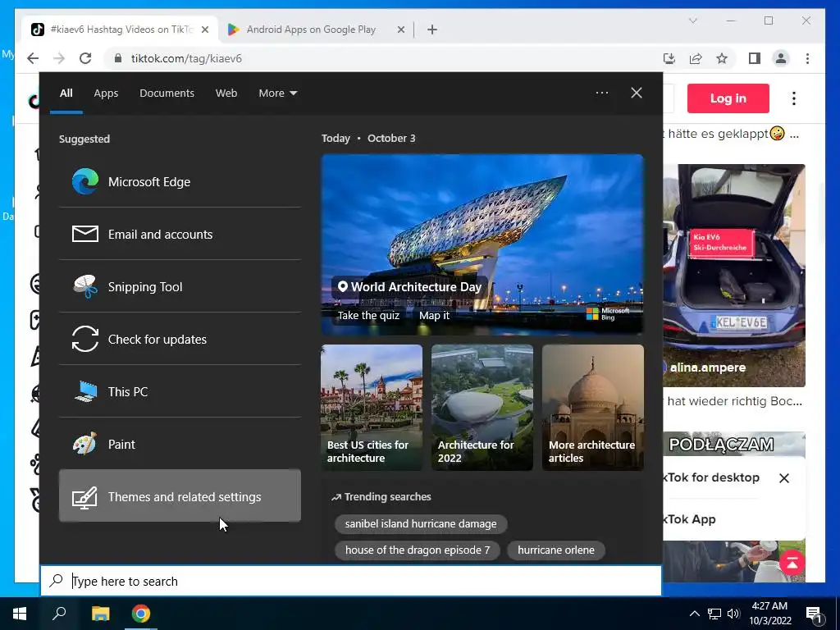Bookmark this tab with the star icon

722,58
